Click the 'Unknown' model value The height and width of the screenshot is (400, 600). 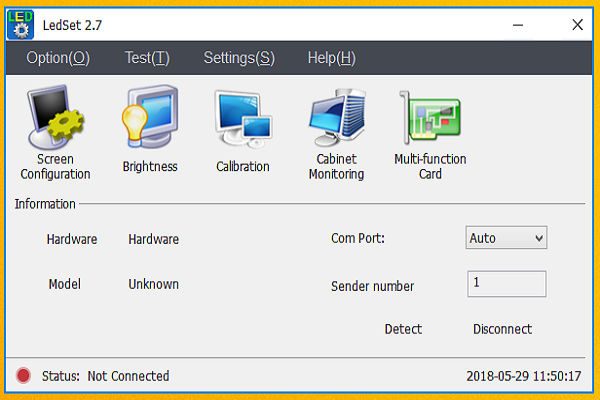click(153, 284)
